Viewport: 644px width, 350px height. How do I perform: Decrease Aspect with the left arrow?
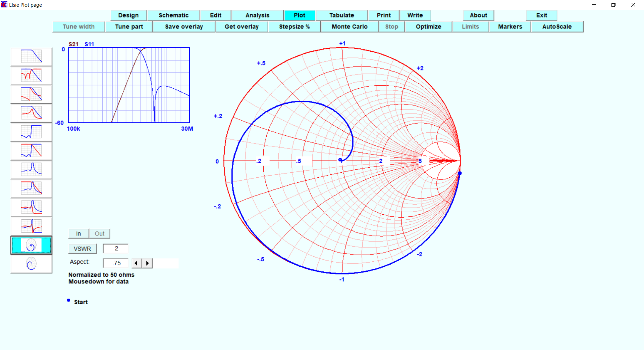(x=136, y=263)
